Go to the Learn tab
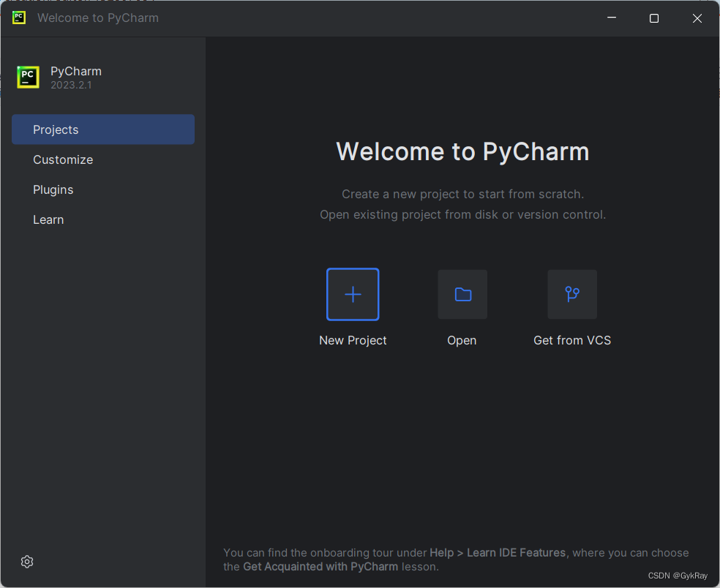Image resolution: width=720 pixels, height=588 pixels. click(103, 219)
